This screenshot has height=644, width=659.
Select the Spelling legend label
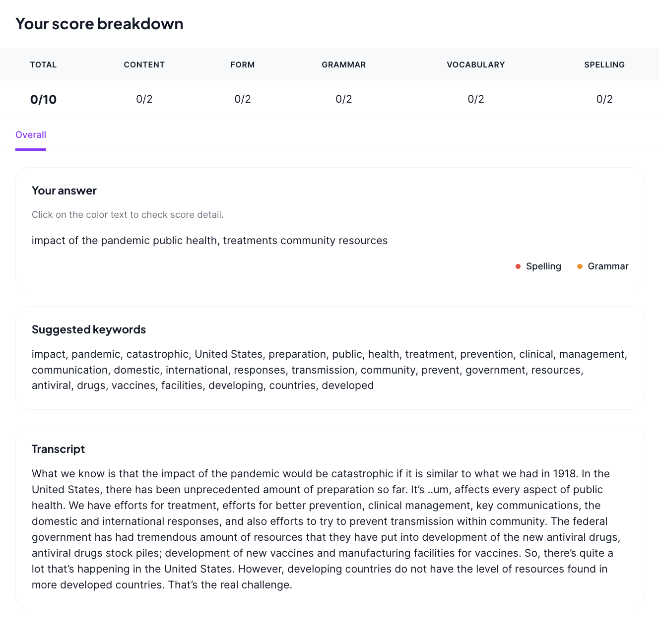click(x=543, y=266)
